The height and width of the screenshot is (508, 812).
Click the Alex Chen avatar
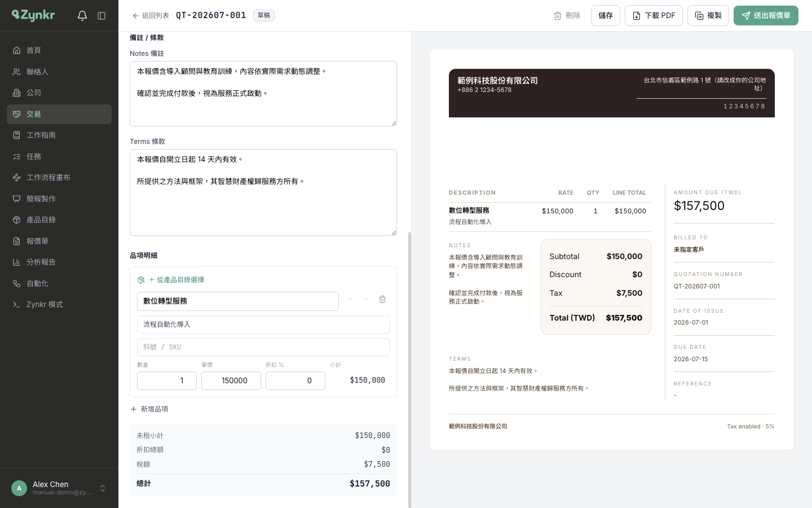(19, 488)
